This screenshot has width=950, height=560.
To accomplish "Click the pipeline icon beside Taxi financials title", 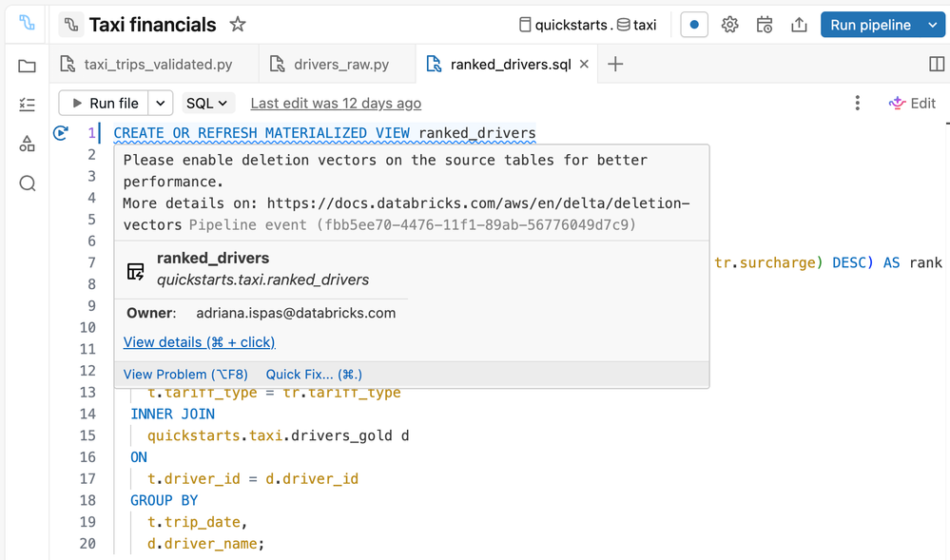I will coord(71,25).
